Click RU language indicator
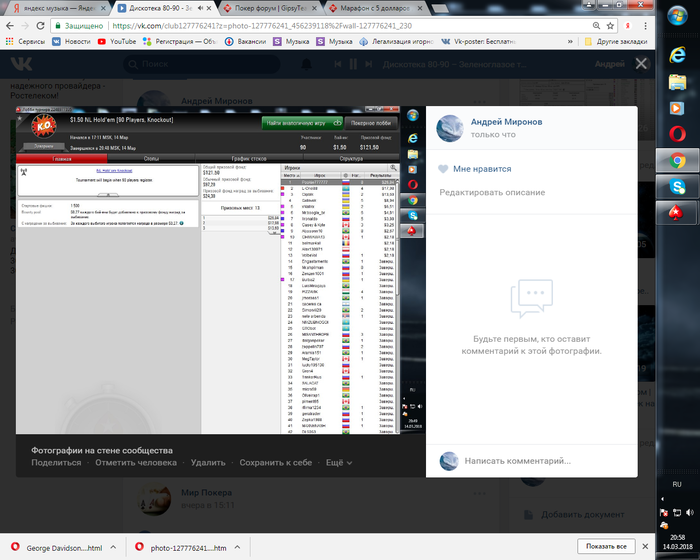This screenshot has height=560, width=700. pos(677,485)
